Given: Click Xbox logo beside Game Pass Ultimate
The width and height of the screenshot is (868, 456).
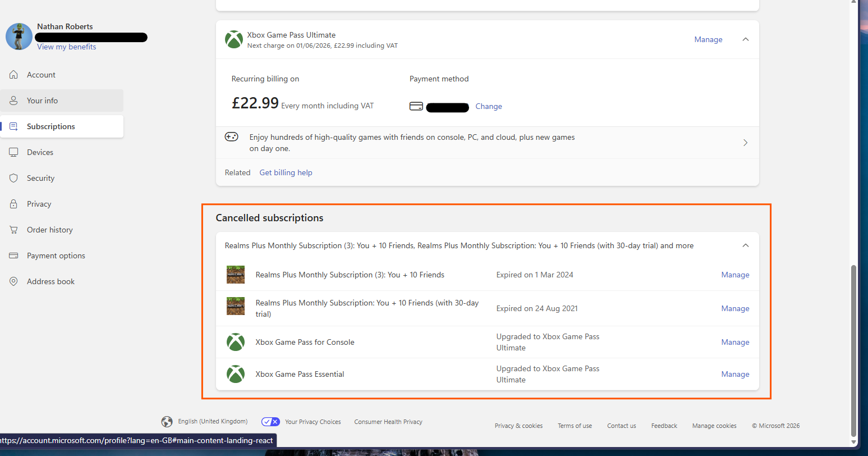Looking at the screenshot, I should click(x=234, y=39).
